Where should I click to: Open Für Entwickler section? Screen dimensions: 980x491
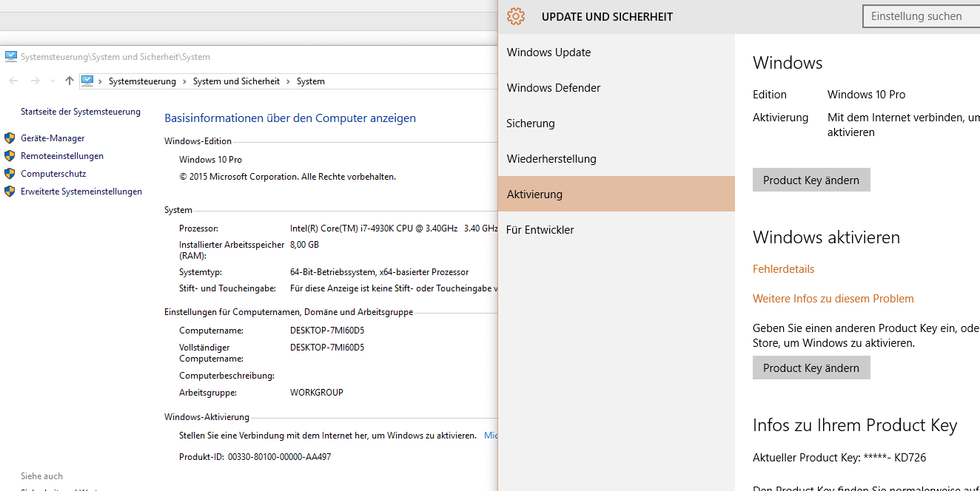[x=617, y=229]
